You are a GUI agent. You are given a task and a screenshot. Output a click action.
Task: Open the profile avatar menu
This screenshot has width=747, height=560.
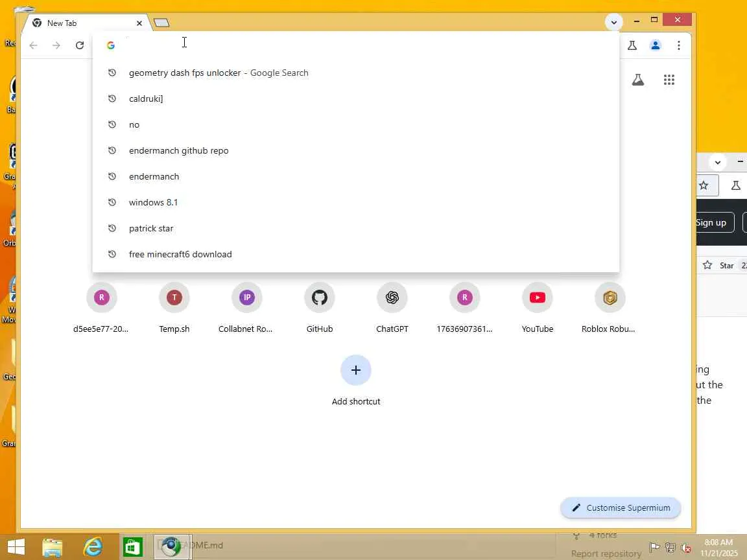click(656, 45)
